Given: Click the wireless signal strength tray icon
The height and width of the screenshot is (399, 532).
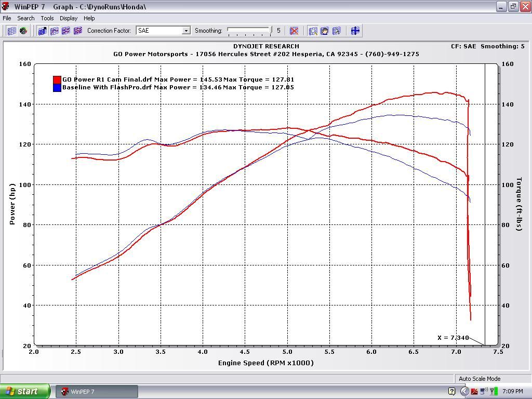Looking at the screenshot, I should click(x=494, y=391).
